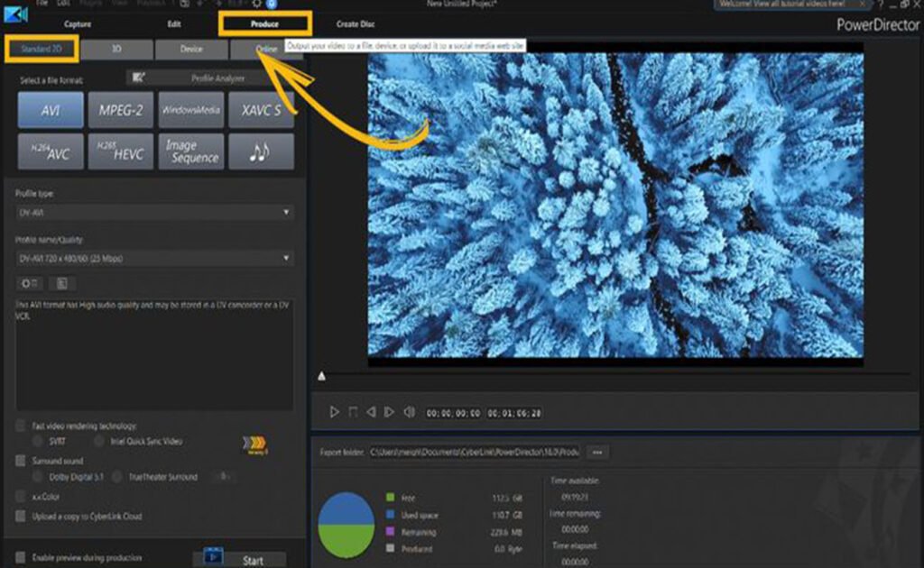
Task: Switch to the Edit module
Action: [x=174, y=24]
